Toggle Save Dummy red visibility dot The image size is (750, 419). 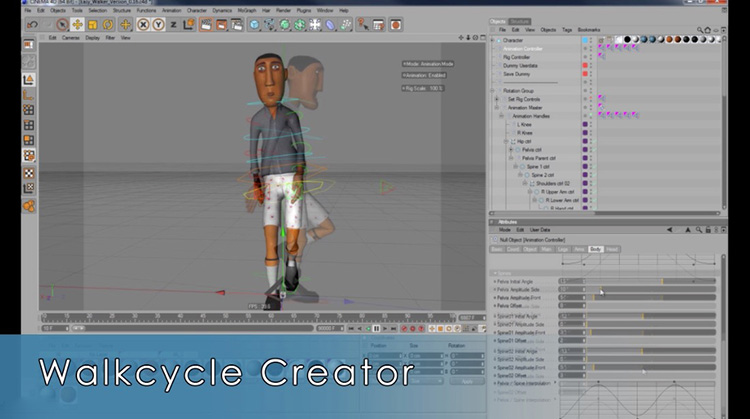pyautogui.click(x=585, y=74)
